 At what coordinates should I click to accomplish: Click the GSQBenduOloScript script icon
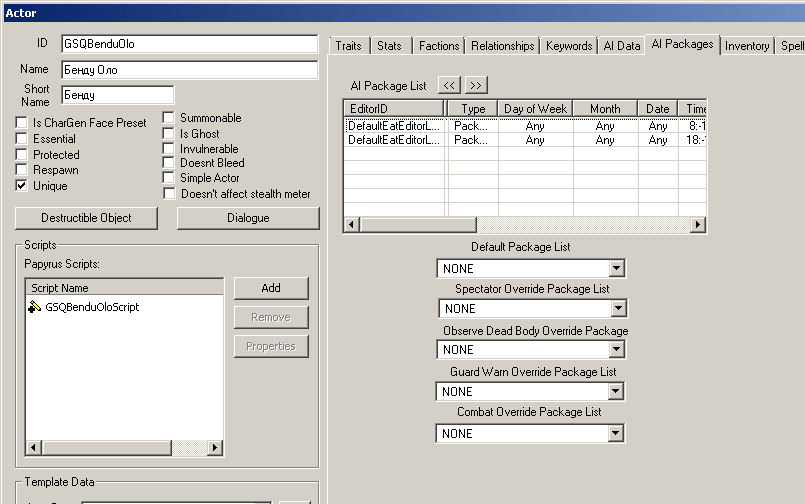[34, 307]
